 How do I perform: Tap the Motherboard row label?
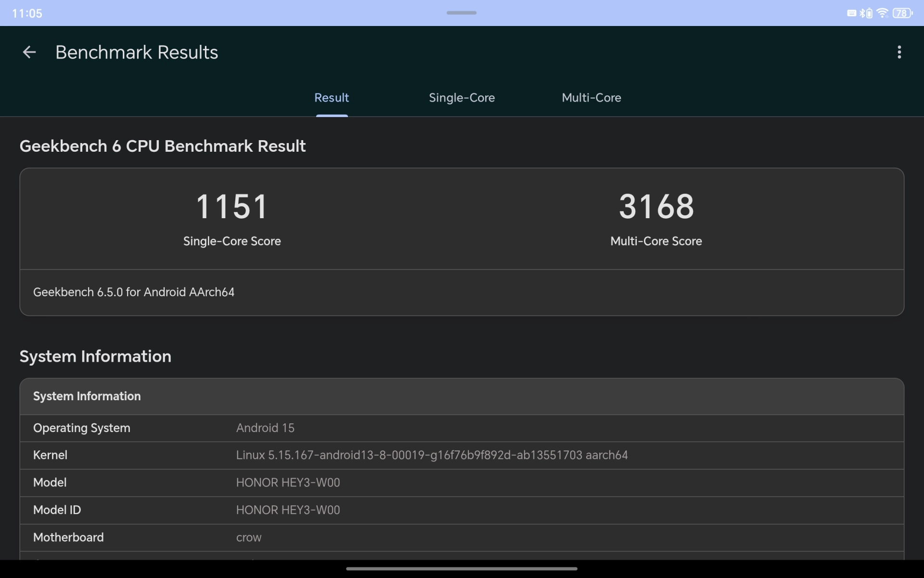pos(68,537)
